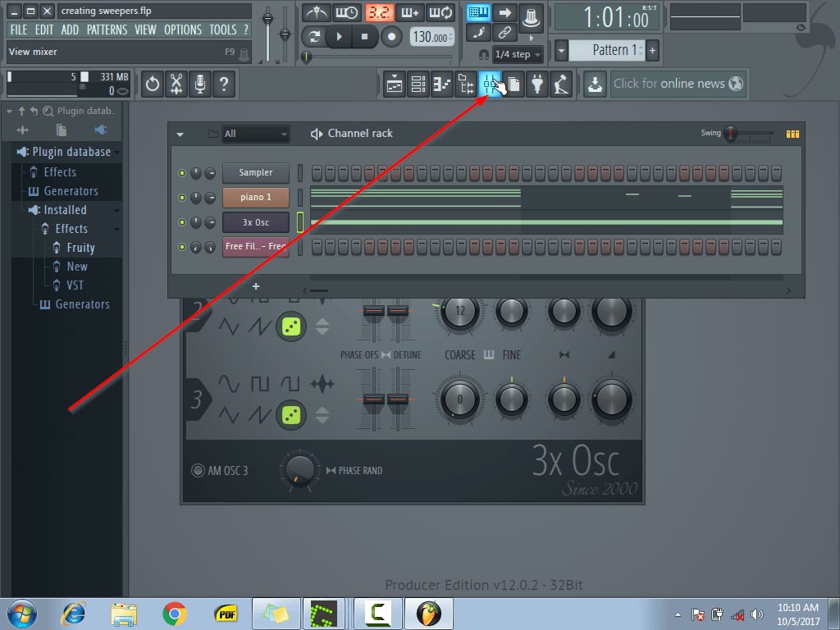Viewport: 840px width, 630px height.
Task: Mute the piano 1 channel LED
Action: [182, 198]
